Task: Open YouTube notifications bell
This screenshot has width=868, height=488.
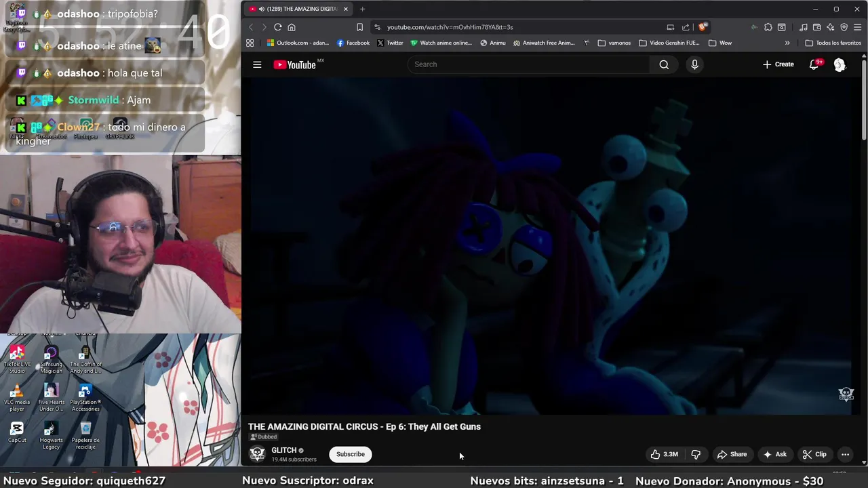Action: click(814, 64)
